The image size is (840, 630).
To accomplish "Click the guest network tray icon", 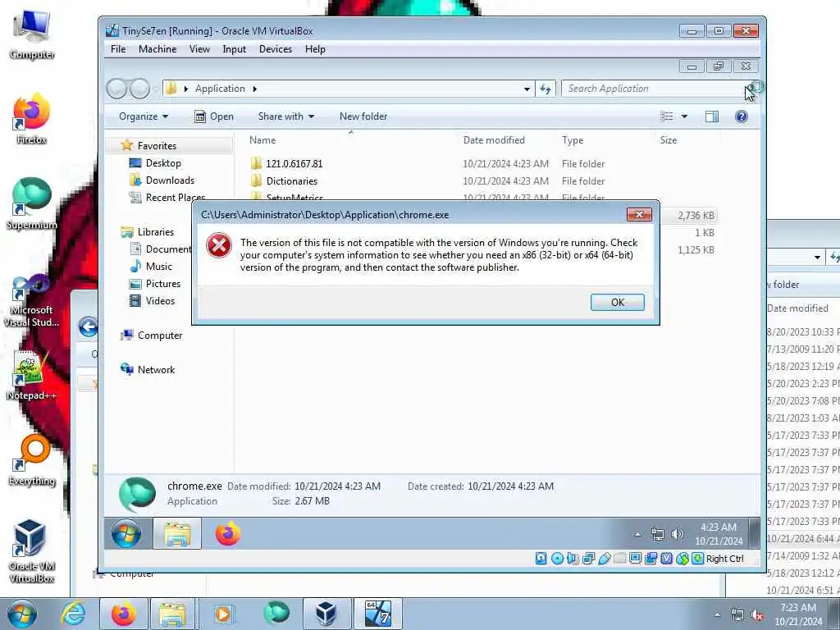I will point(657,534).
